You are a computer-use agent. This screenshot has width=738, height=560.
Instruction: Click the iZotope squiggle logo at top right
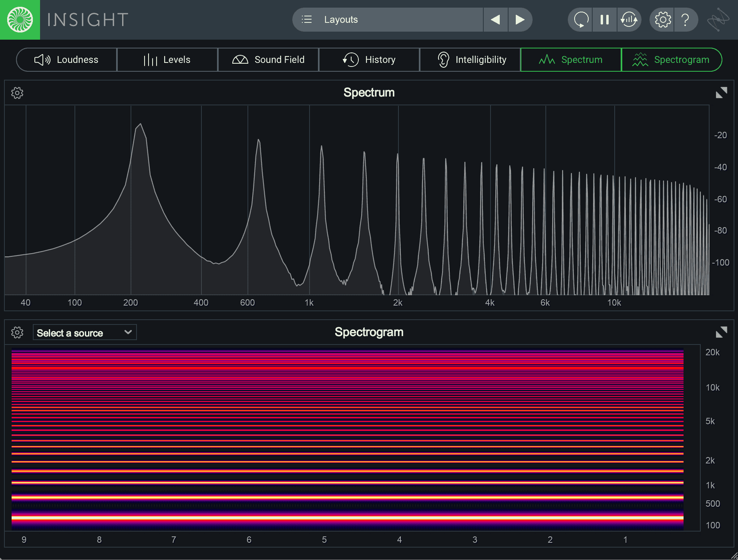coord(718,20)
